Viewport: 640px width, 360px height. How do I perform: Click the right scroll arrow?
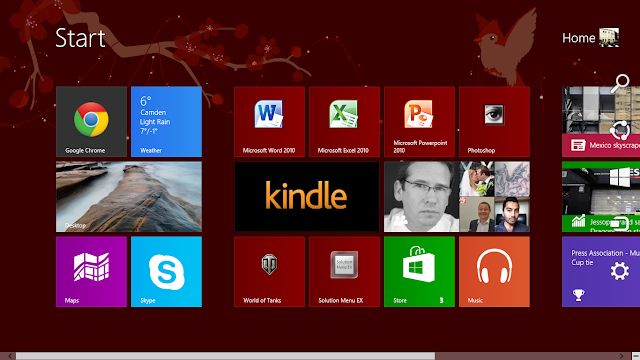click(622, 356)
